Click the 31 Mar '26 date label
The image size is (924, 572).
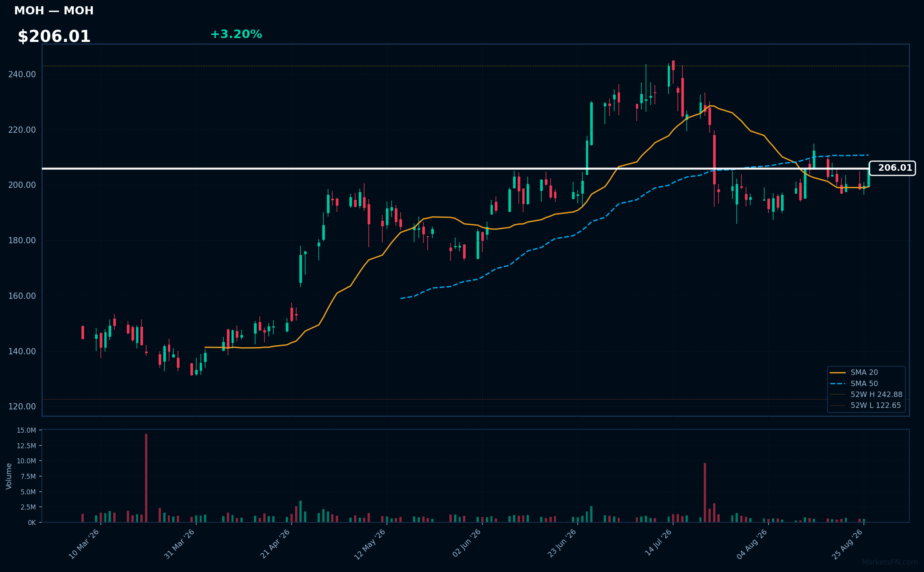179,544
